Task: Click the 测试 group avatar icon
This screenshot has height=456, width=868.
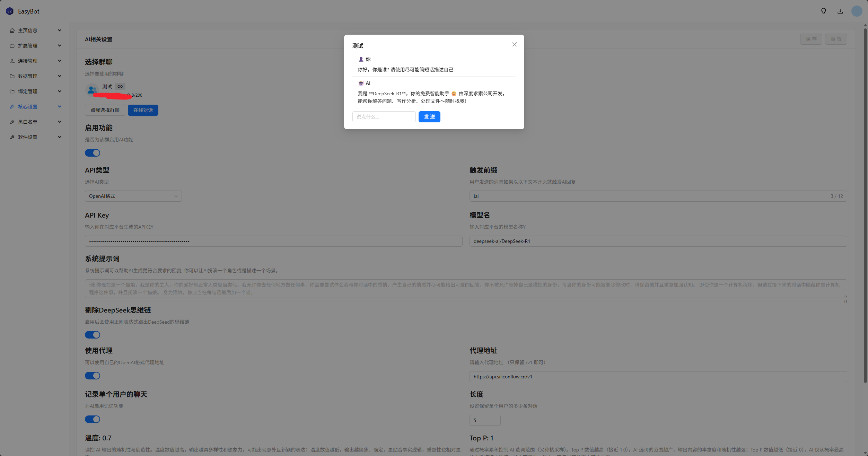Action: pos(92,90)
